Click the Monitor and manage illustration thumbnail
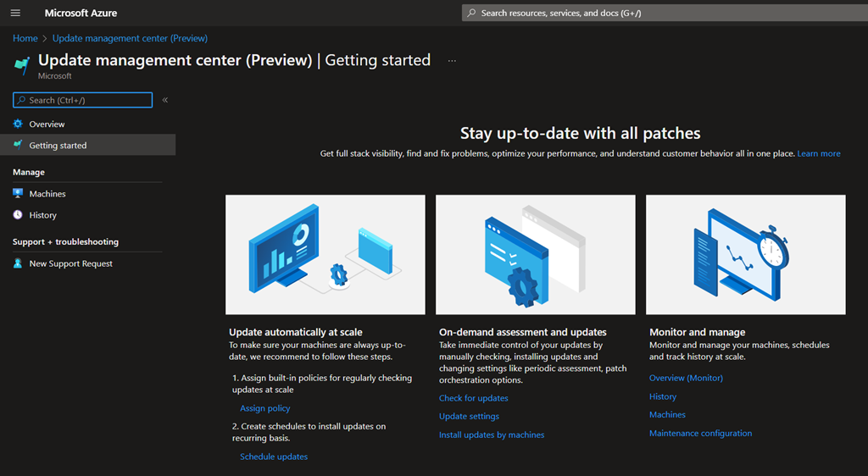 [x=745, y=254]
